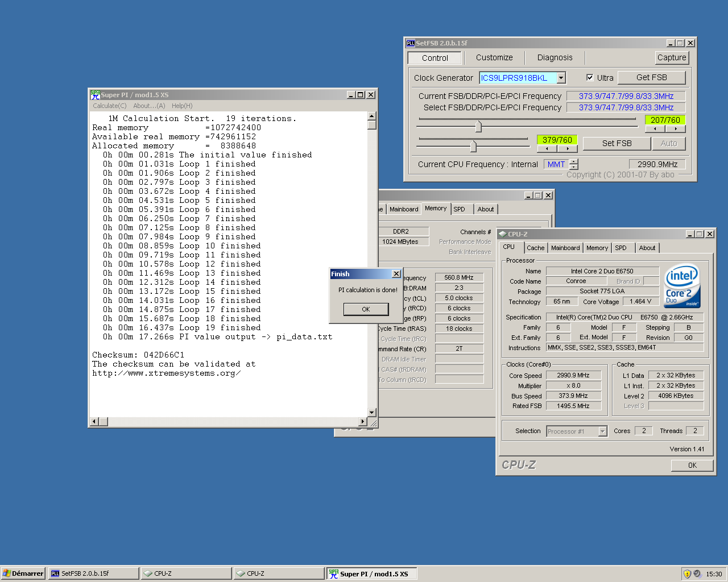Click the Set FSB button

pyautogui.click(x=617, y=143)
